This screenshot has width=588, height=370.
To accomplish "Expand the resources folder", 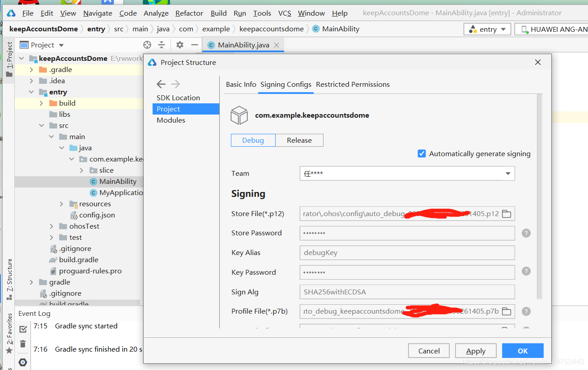I will (61, 204).
